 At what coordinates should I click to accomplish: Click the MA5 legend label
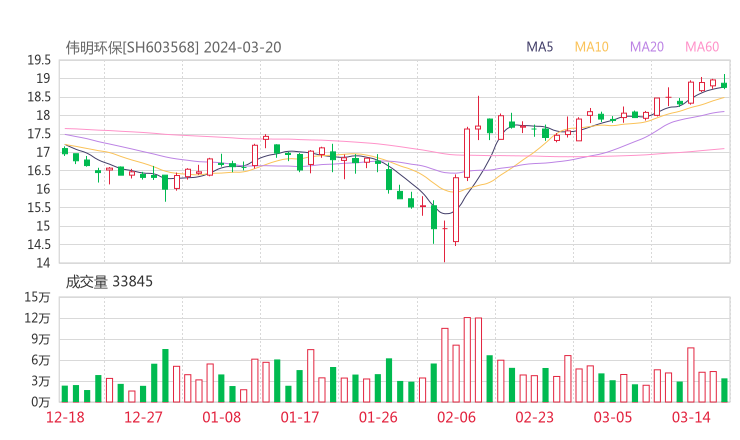click(x=539, y=47)
